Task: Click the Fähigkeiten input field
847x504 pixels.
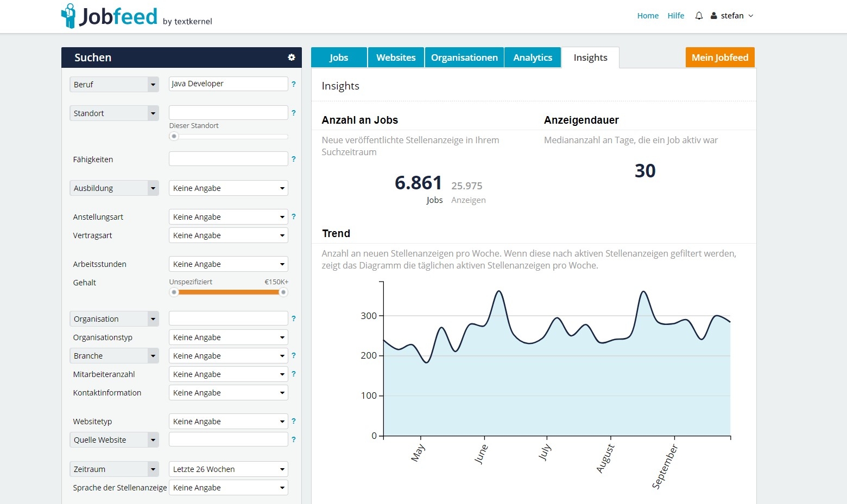Action: pos(229,159)
